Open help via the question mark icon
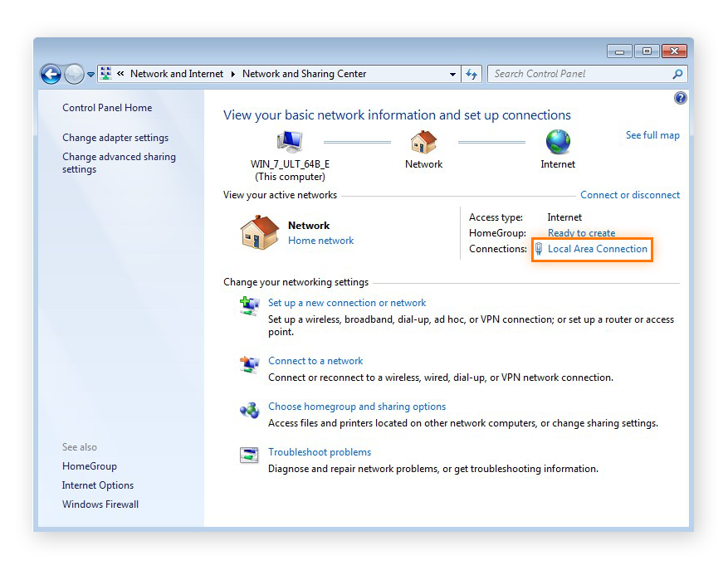 coord(680,97)
